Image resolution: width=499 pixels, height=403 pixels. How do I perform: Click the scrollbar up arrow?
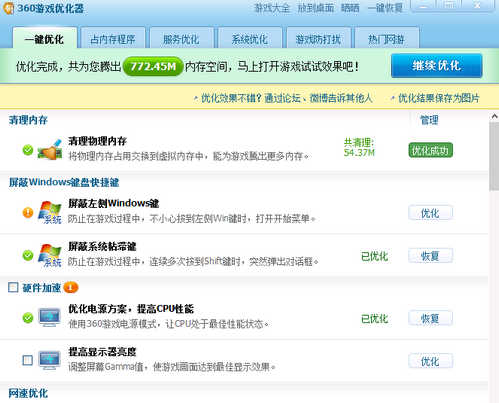(494, 116)
